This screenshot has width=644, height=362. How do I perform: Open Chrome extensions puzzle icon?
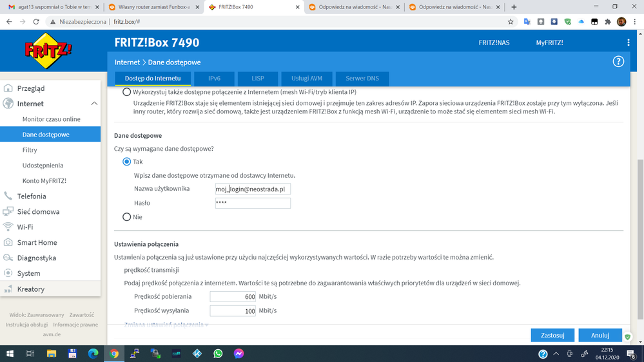pos(608,22)
